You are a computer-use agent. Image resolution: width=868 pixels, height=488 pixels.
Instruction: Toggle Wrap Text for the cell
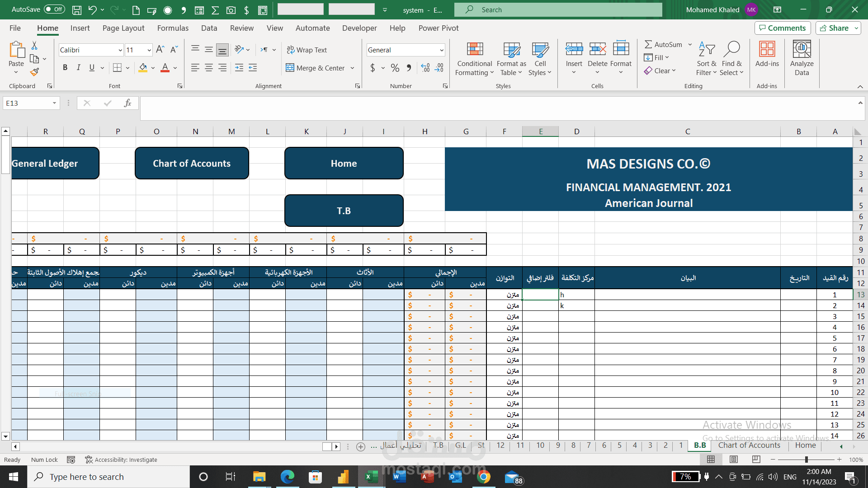[x=307, y=50]
